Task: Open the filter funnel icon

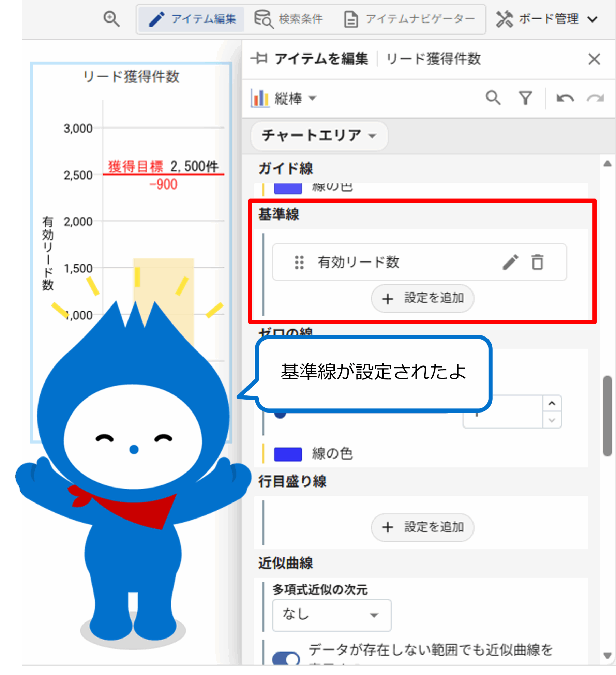Action: pyautogui.click(x=525, y=98)
